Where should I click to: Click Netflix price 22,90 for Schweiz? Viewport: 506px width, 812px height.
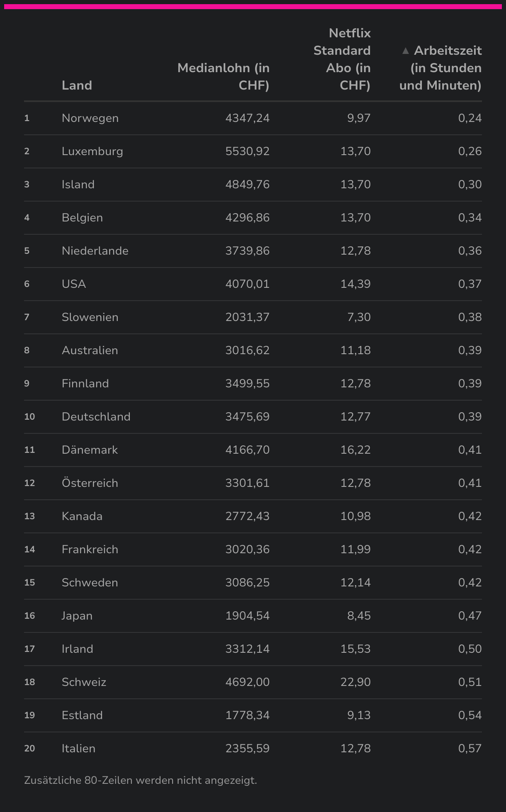pos(355,682)
